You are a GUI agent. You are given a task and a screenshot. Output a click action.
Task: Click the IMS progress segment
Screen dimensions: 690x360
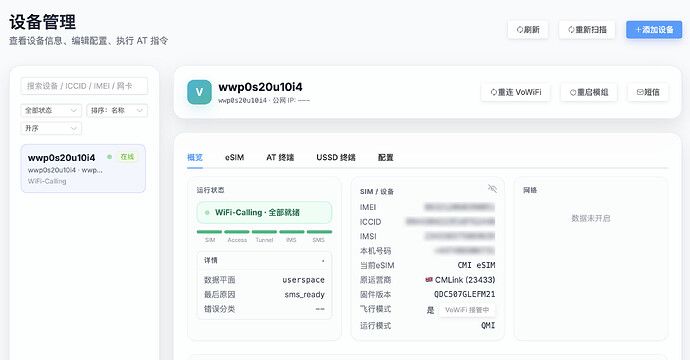point(292,231)
